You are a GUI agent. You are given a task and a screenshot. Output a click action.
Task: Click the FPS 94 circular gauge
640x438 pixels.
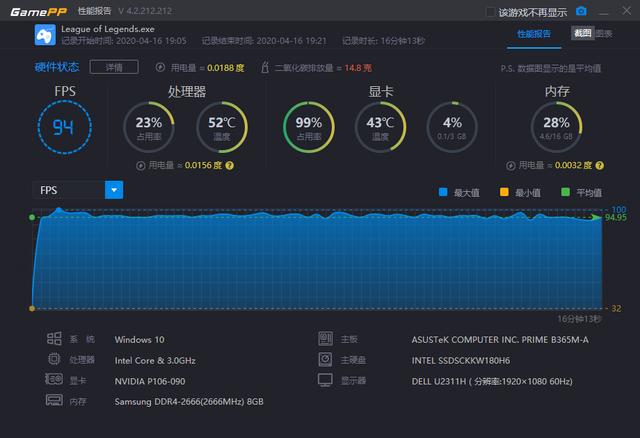(64, 127)
